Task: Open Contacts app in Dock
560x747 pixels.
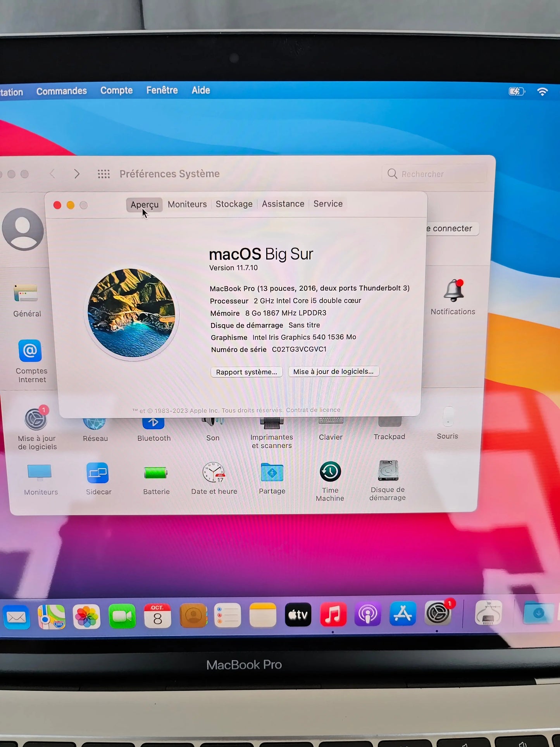Action: point(193,615)
